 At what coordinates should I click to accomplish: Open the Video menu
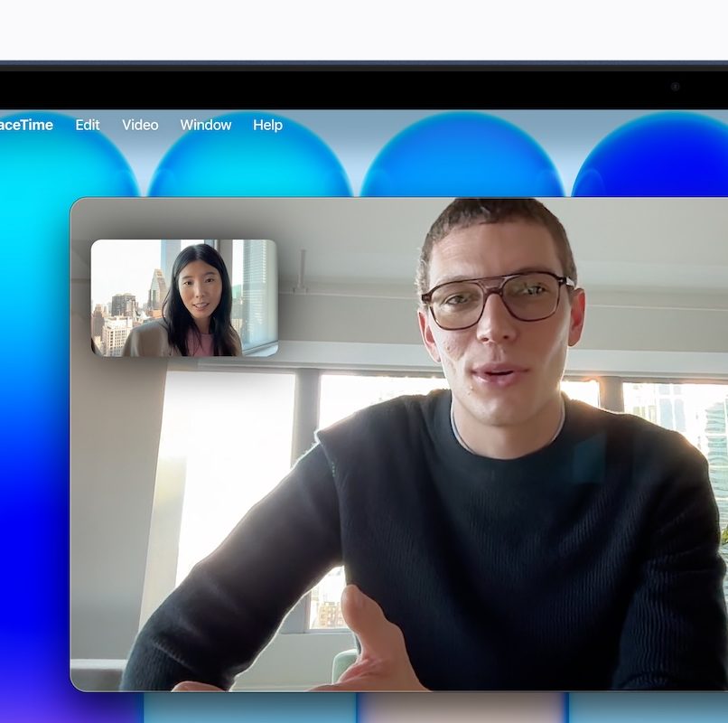(140, 125)
